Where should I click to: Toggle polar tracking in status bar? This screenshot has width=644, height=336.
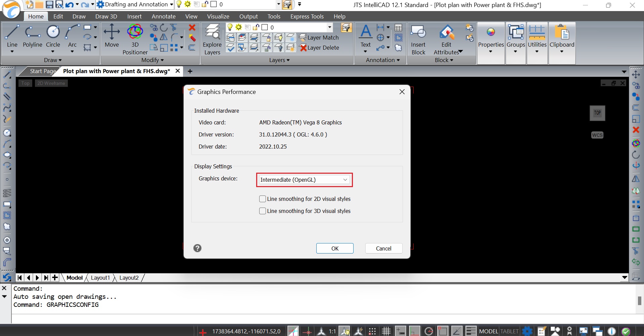(x=429, y=331)
